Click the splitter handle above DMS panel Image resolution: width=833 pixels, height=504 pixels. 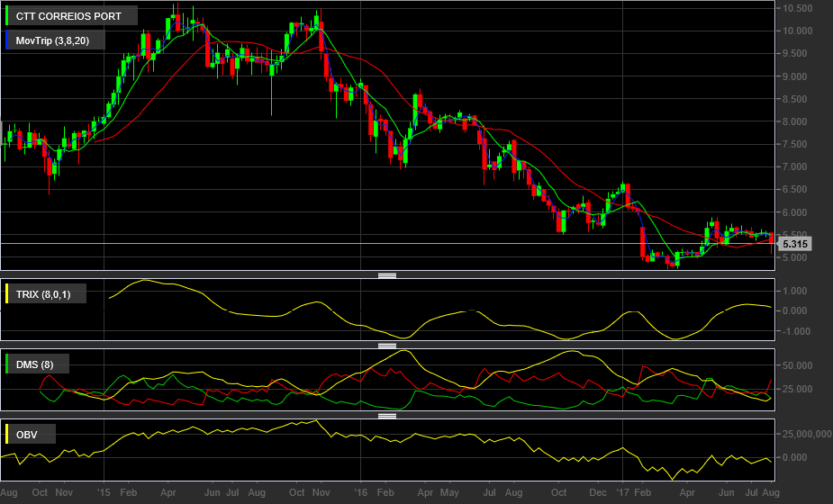(387, 346)
